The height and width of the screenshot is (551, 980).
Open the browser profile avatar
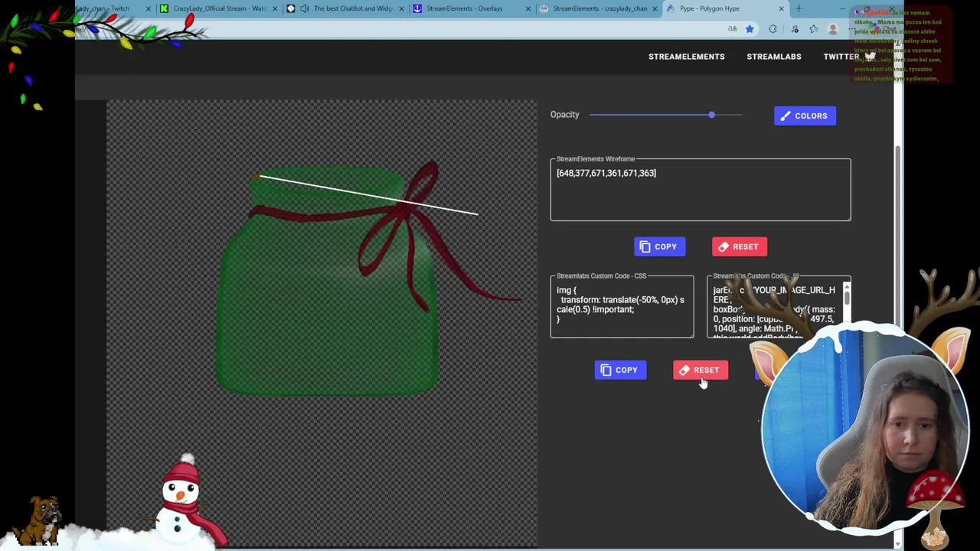(834, 29)
